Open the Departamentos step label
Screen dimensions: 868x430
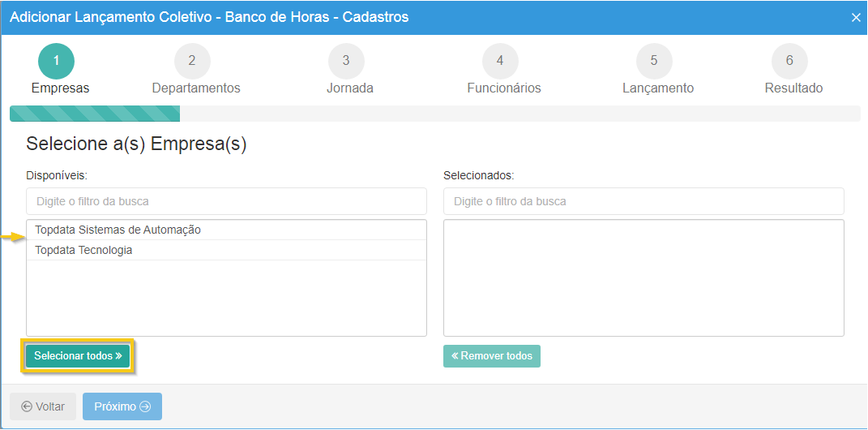[x=196, y=88]
